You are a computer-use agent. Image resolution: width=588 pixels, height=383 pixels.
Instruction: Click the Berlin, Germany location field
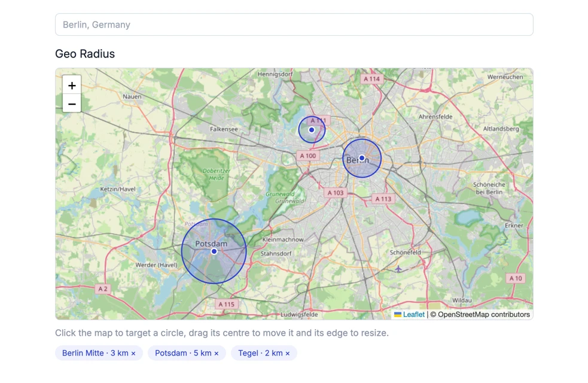pyautogui.click(x=294, y=25)
